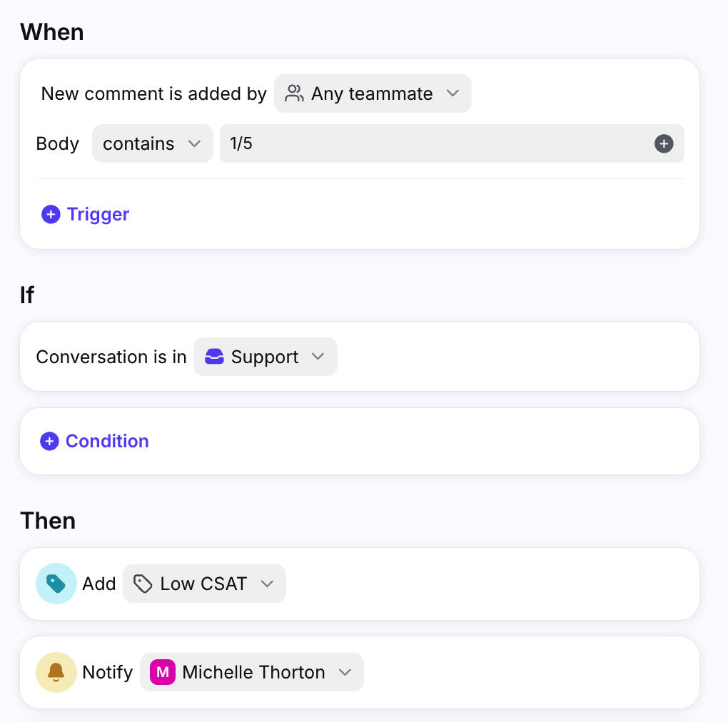Open the contains operator dropdown
This screenshot has height=722, width=728.
coord(152,143)
